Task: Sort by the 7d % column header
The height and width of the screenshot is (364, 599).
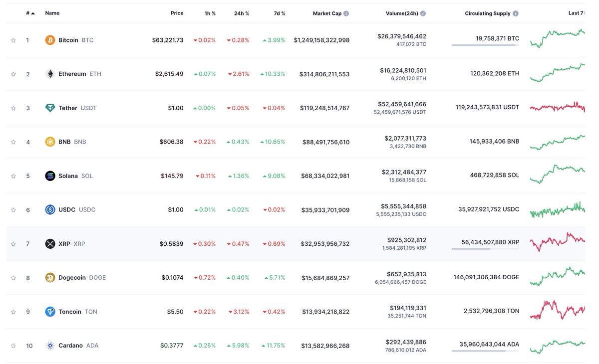Action: tap(280, 13)
